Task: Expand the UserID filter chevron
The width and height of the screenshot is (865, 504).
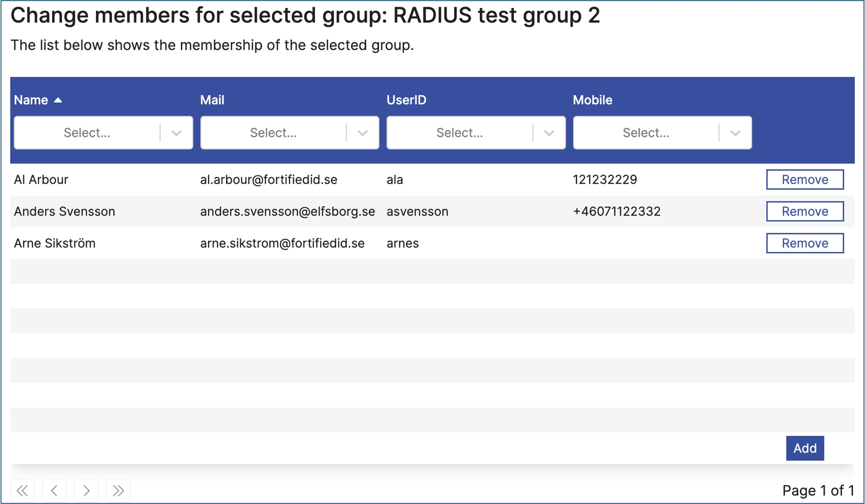Action: point(549,133)
